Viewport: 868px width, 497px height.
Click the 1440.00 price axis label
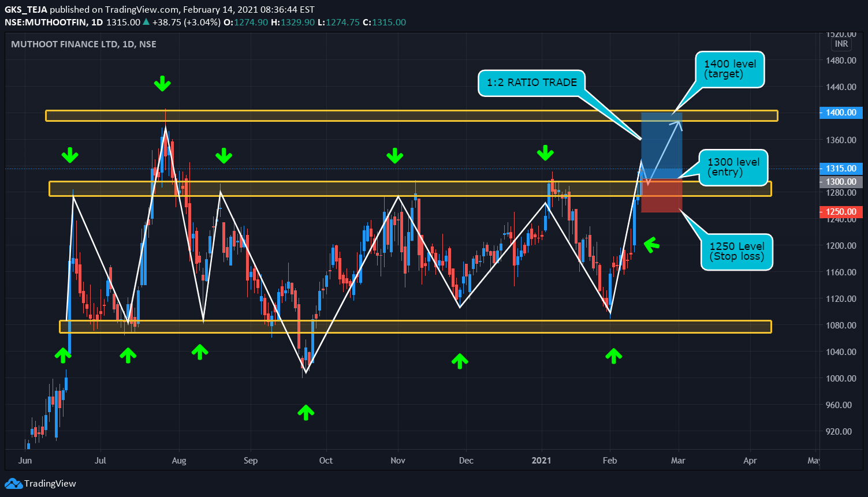coord(840,87)
